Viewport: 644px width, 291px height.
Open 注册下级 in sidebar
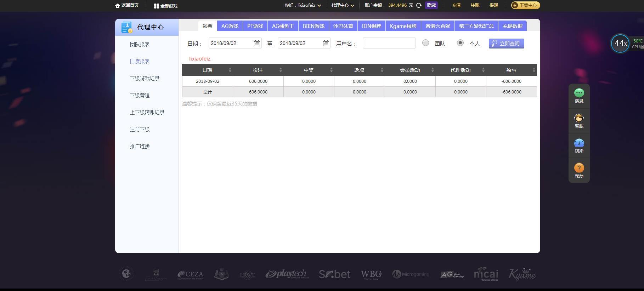(x=140, y=129)
